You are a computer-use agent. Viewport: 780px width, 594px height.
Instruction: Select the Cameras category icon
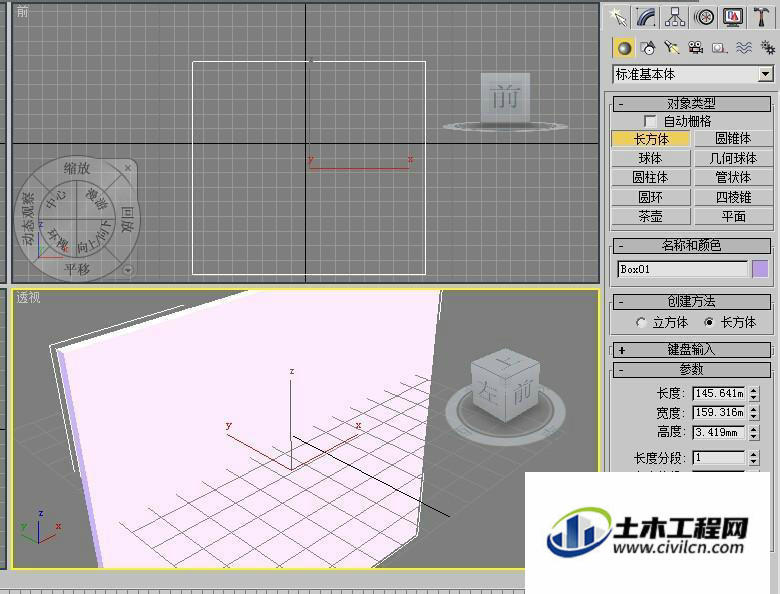[695, 48]
